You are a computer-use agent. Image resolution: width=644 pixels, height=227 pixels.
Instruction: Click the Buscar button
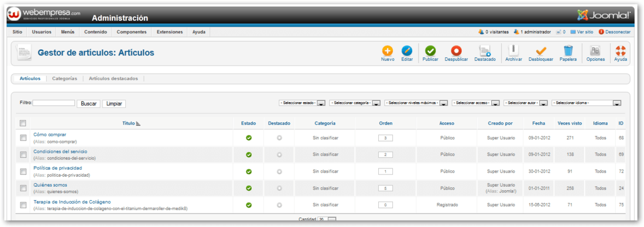click(x=89, y=104)
